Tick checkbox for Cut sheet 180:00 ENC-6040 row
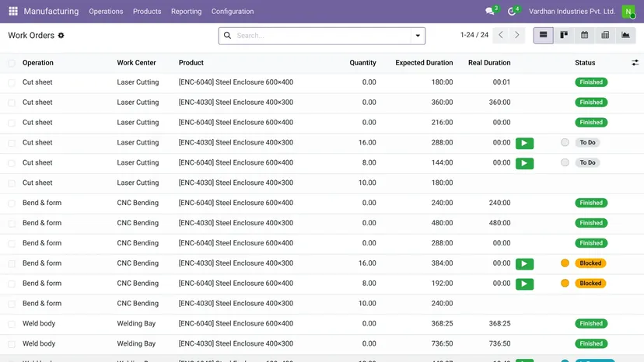Image resolution: width=644 pixels, height=362 pixels. click(12, 82)
